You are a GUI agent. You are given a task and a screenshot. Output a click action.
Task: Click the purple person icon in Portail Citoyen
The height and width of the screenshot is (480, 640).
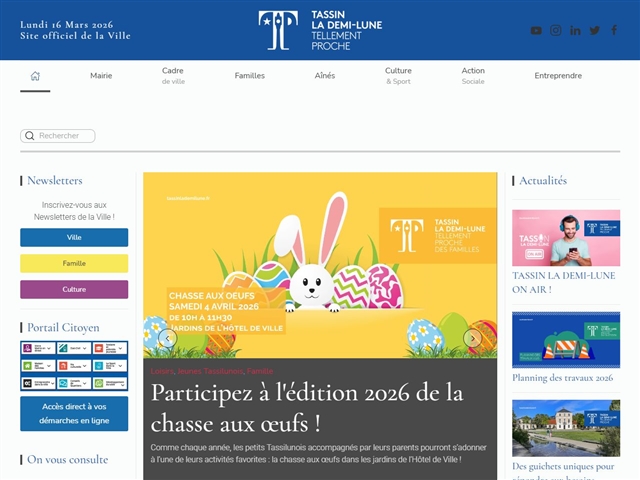pos(27,348)
